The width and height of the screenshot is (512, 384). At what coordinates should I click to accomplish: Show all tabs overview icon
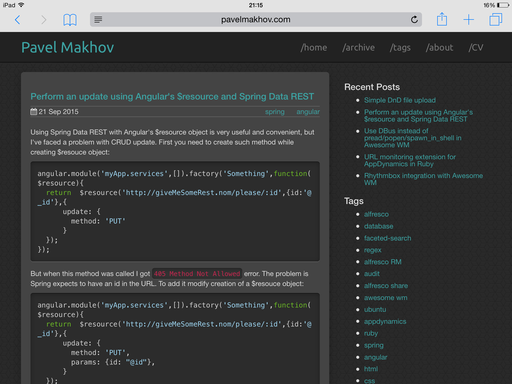(x=495, y=20)
